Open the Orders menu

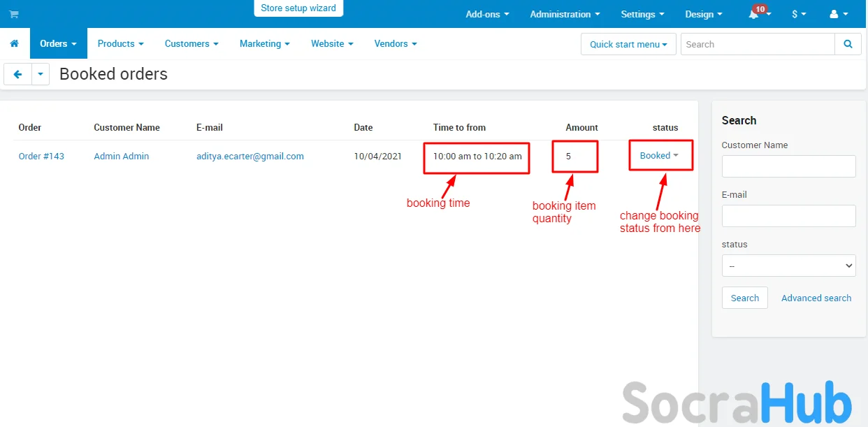(58, 43)
